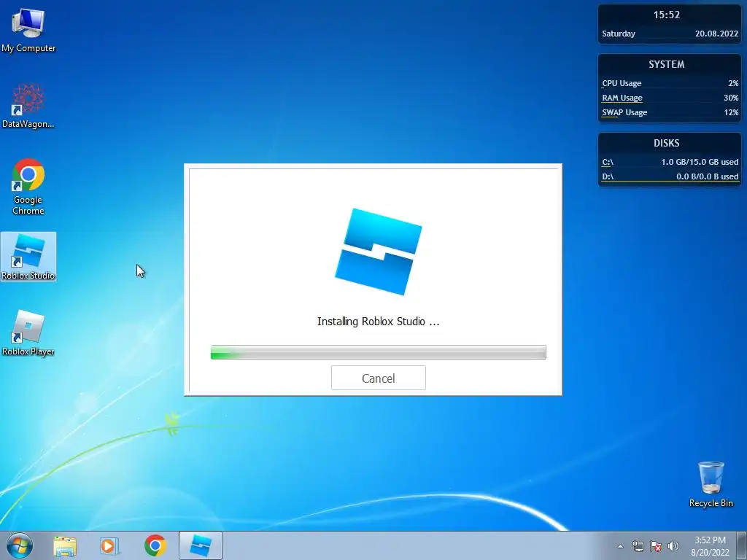747x560 pixels.
Task: Open the network tray icon
Action: click(x=638, y=546)
